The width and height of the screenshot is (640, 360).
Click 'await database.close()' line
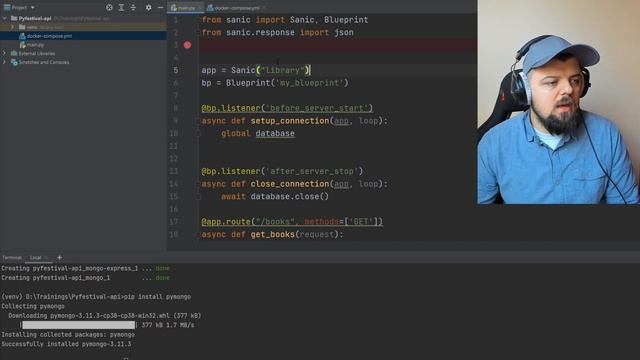(275, 196)
